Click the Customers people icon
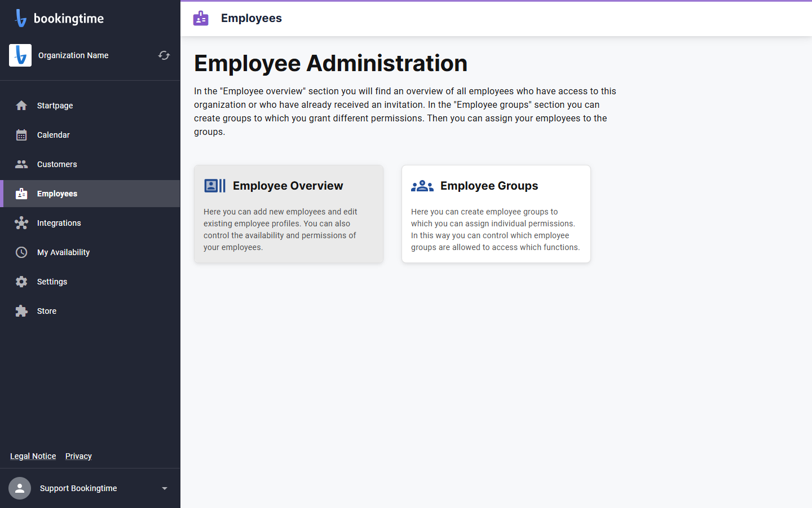 tap(21, 164)
